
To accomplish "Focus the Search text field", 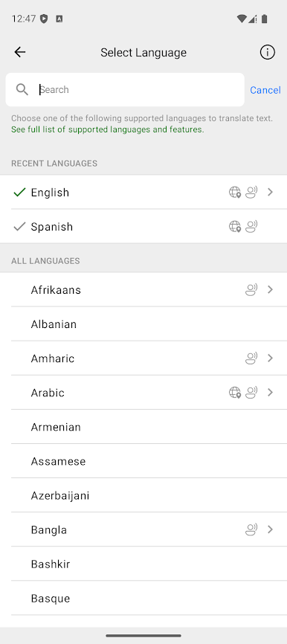I will [x=125, y=89].
